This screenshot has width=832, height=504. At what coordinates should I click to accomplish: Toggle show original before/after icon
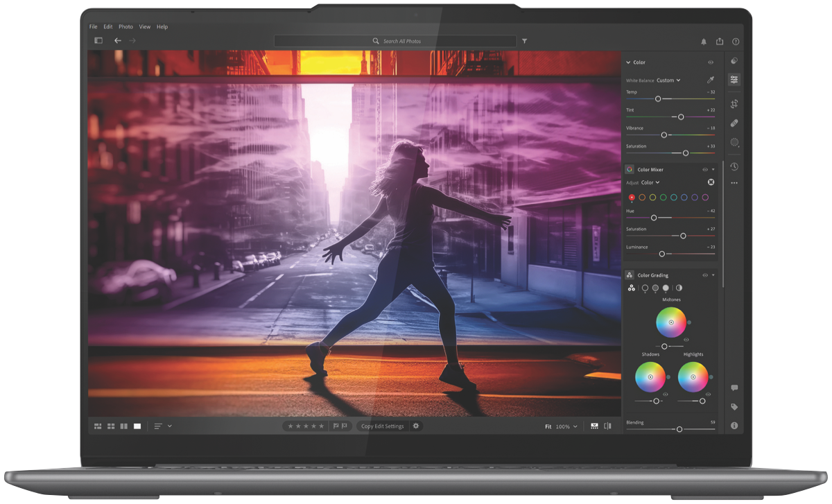[x=607, y=426]
